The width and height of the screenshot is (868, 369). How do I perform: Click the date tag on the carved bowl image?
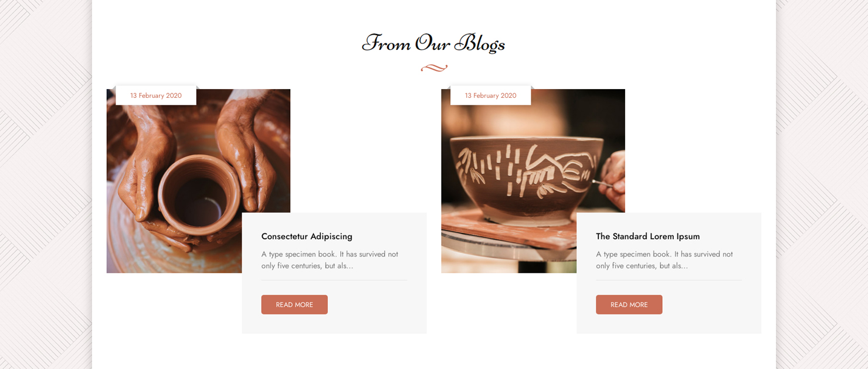[x=491, y=95]
